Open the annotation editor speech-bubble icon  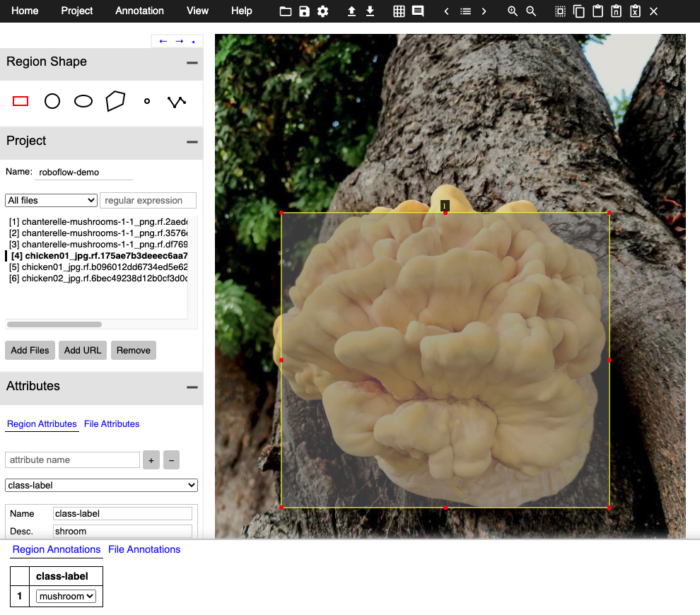418,11
